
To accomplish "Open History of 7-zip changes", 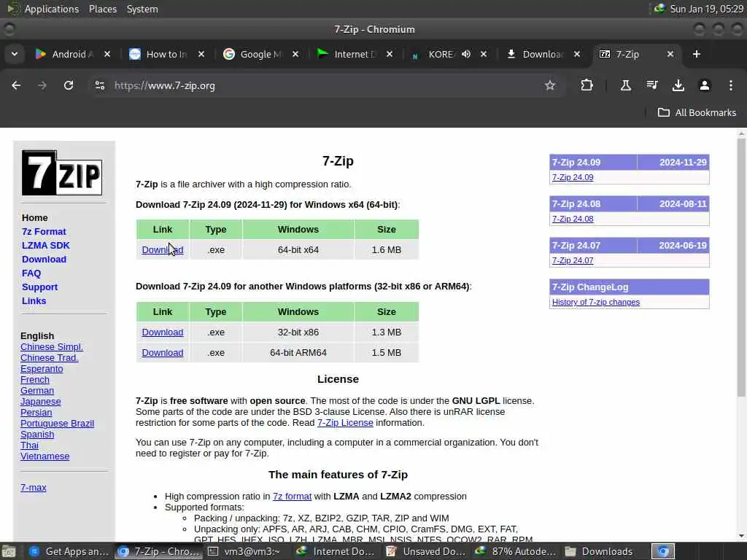I will tap(596, 303).
